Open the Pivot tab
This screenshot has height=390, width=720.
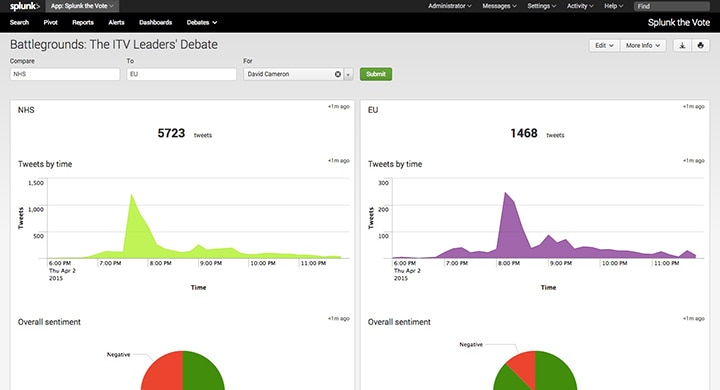coord(51,23)
